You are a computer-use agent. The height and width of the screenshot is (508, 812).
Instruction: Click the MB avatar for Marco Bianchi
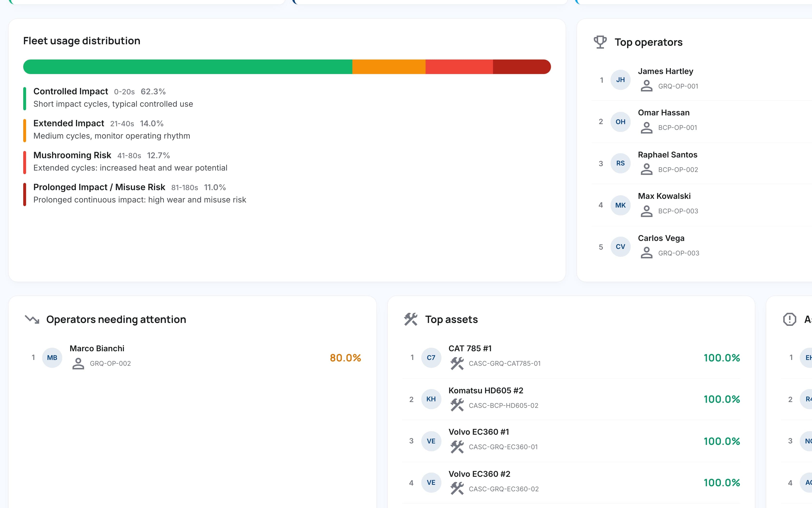(x=52, y=358)
